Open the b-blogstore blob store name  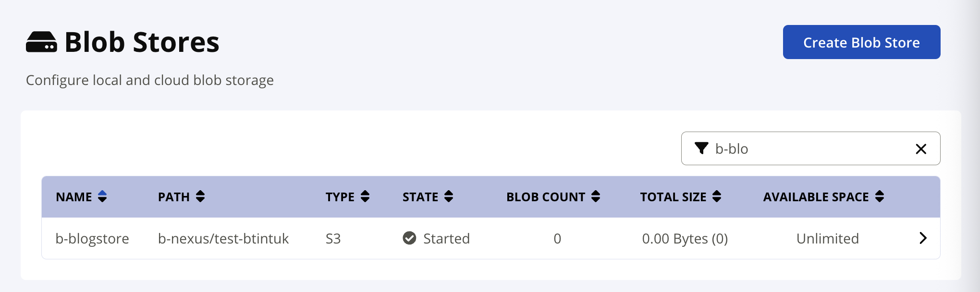coord(92,239)
